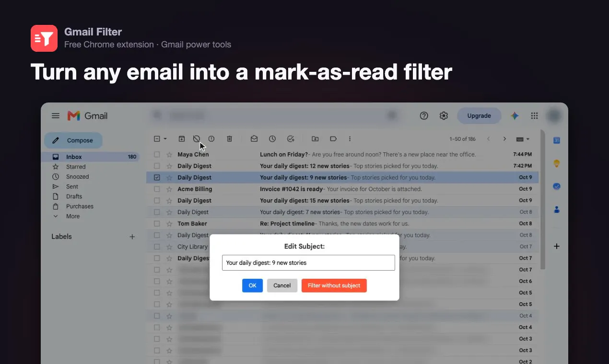Screen dimensions: 609x364
Task: Click the search mail field
Action: [274, 116]
